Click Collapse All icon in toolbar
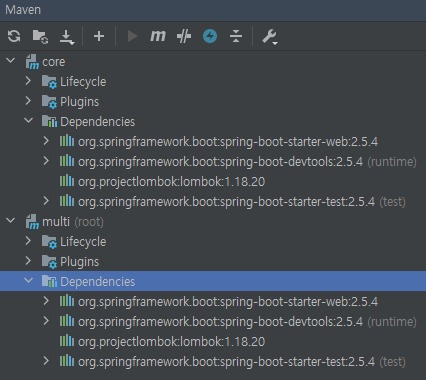Screen dimensions: 426x380 [236, 36]
